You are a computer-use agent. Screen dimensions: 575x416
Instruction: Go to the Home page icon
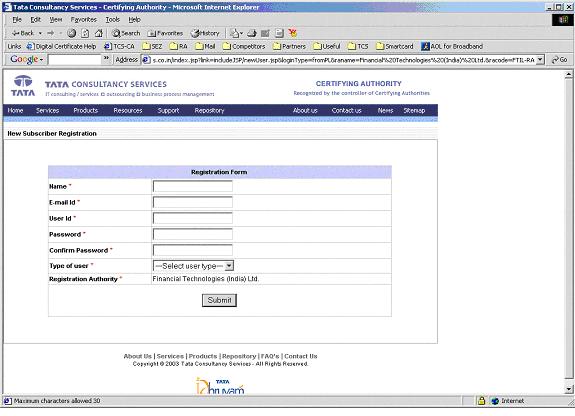99,33
